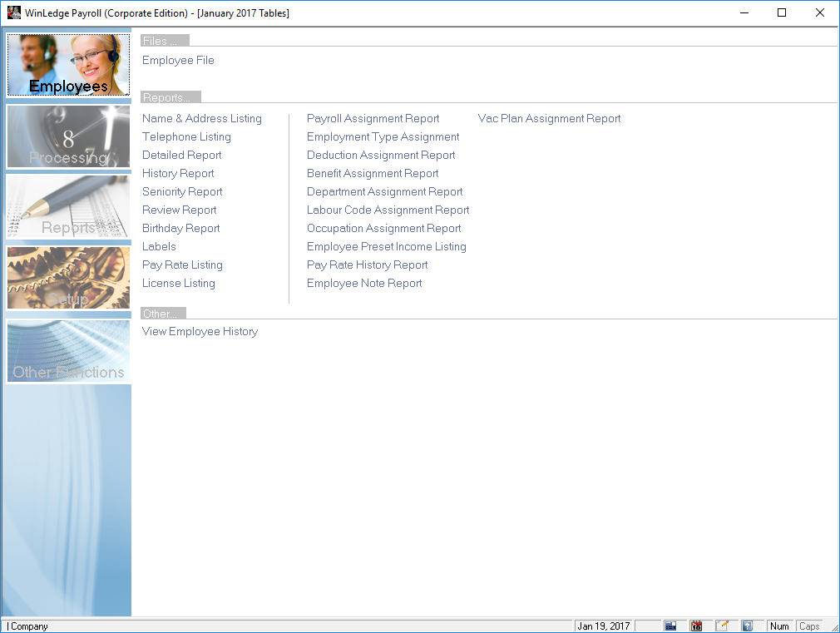
Task: Open Name & Address Listing report
Action: 201,118
